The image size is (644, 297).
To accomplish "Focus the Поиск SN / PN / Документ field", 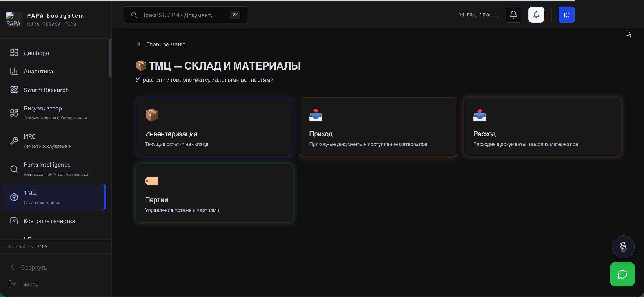I will 185,15.
